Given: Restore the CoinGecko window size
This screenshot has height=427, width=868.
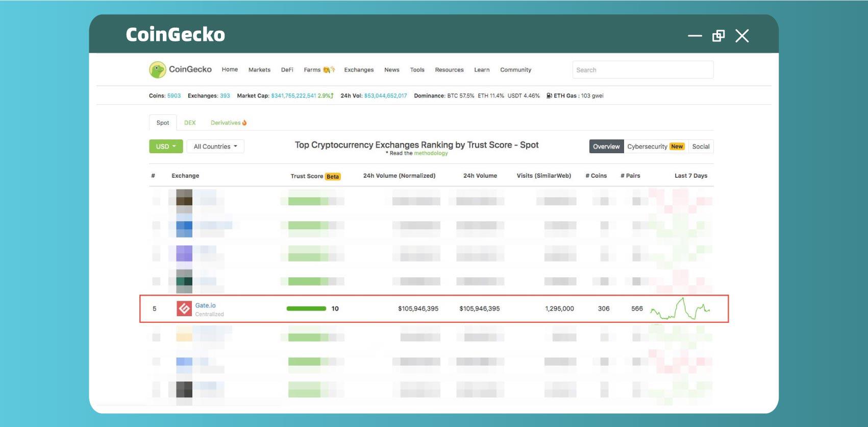Looking at the screenshot, I should click(718, 36).
